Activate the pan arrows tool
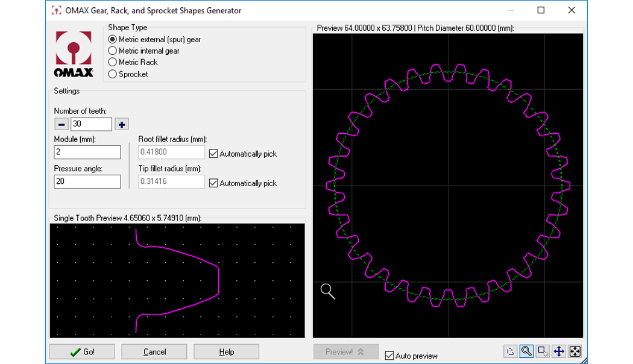The width and height of the screenshot is (633, 364). point(559,351)
